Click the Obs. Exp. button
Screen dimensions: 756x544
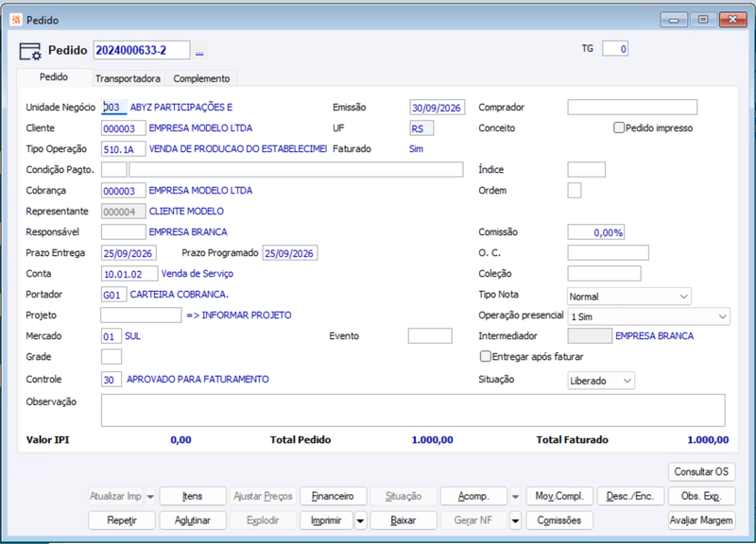pos(701,496)
